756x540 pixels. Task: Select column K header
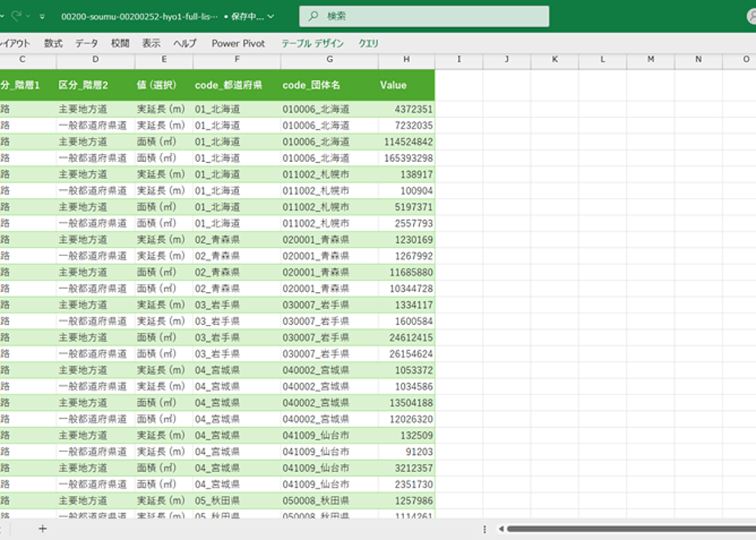[x=555, y=59]
